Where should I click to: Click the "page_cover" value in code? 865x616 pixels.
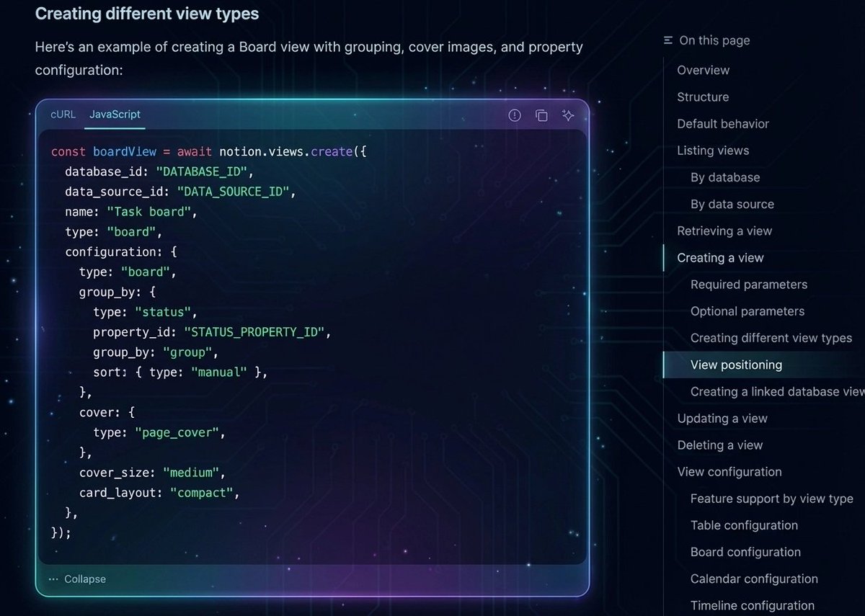(x=177, y=433)
